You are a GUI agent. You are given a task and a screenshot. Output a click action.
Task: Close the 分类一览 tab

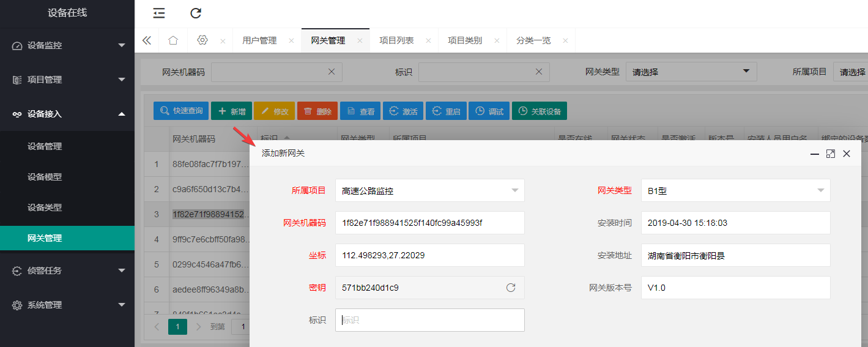565,41
